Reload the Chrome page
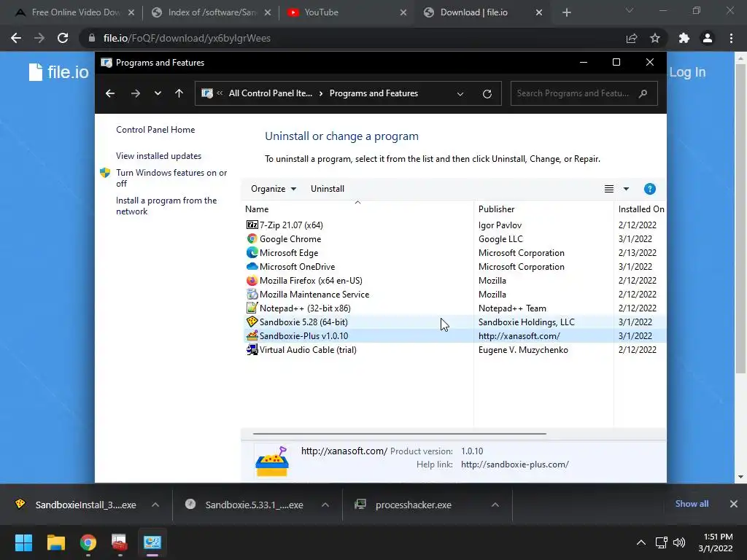This screenshot has height=560, width=747. [63, 38]
